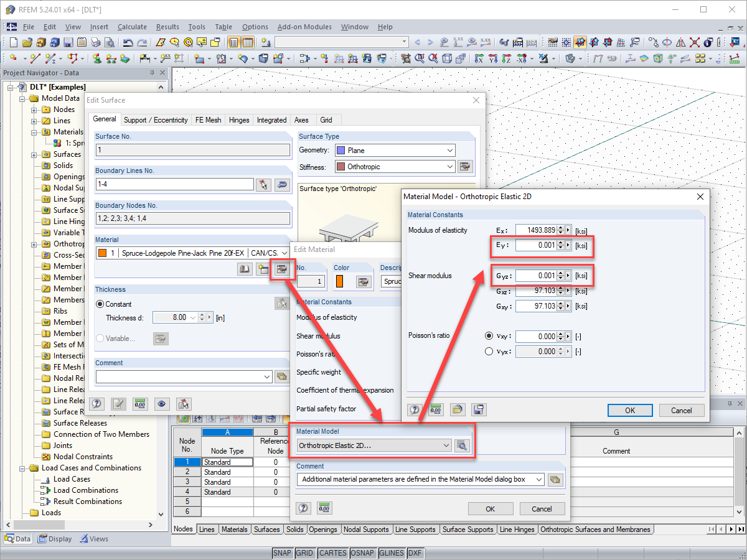Click OK in the Edit Material dialog
The image size is (747, 560).
tap(491, 508)
